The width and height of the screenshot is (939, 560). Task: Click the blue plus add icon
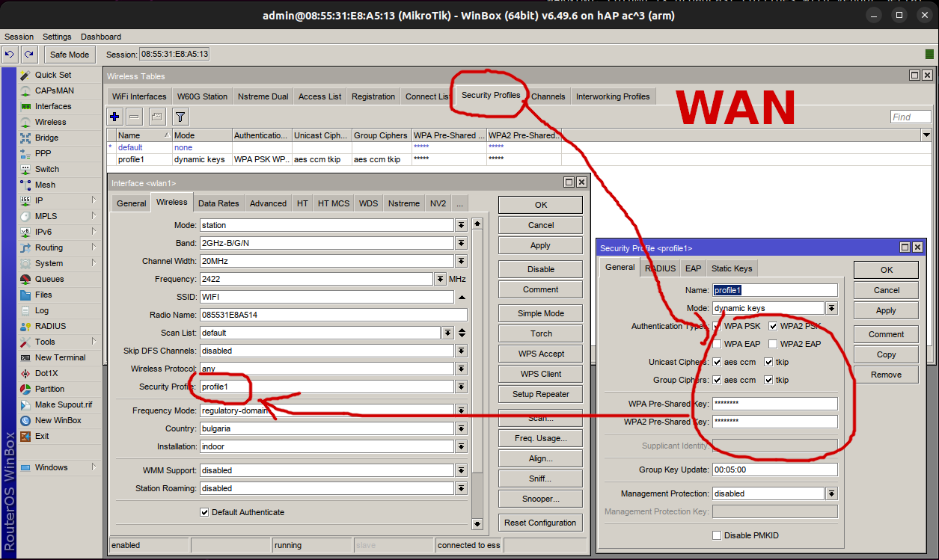tap(114, 117)
